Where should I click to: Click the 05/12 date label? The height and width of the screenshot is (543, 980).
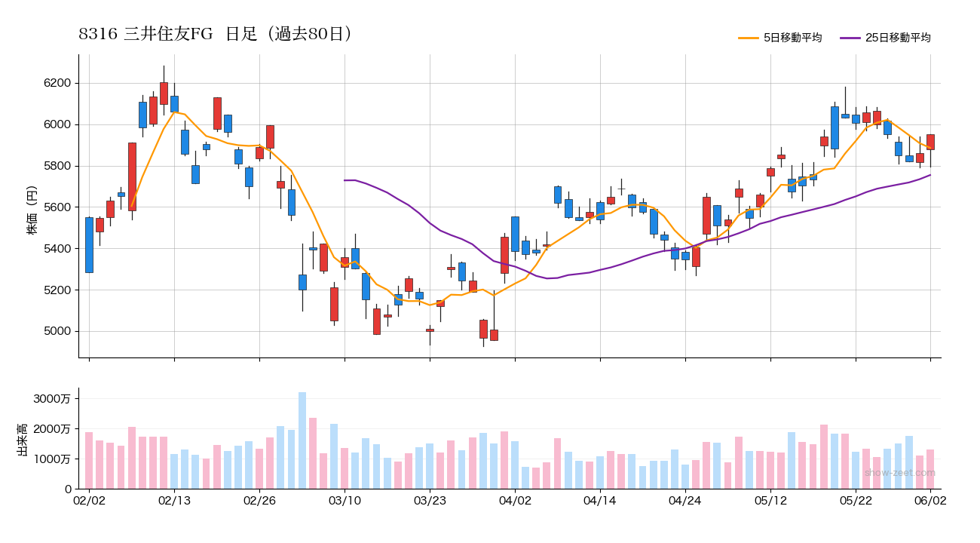click(x=770, y=500)
